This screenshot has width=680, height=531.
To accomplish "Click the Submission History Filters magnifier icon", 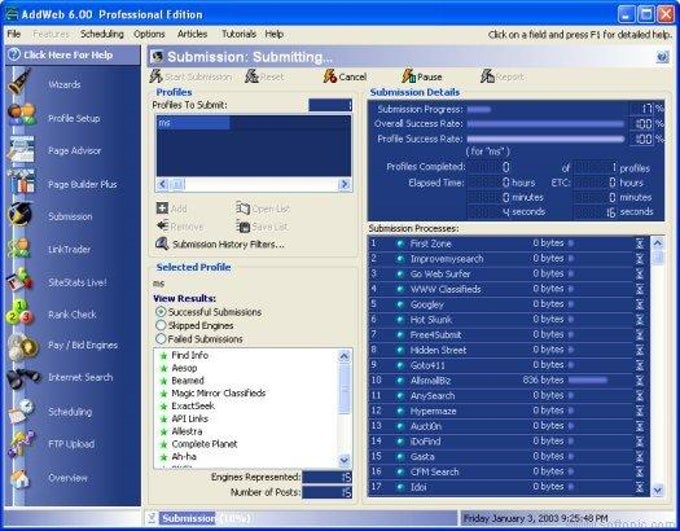I will pos(162,244).
